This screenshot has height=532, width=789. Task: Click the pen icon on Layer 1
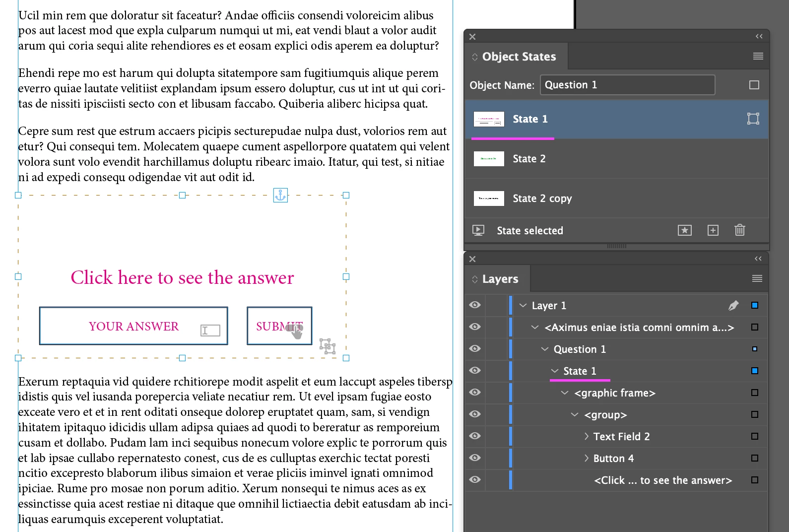pos(733,305)
